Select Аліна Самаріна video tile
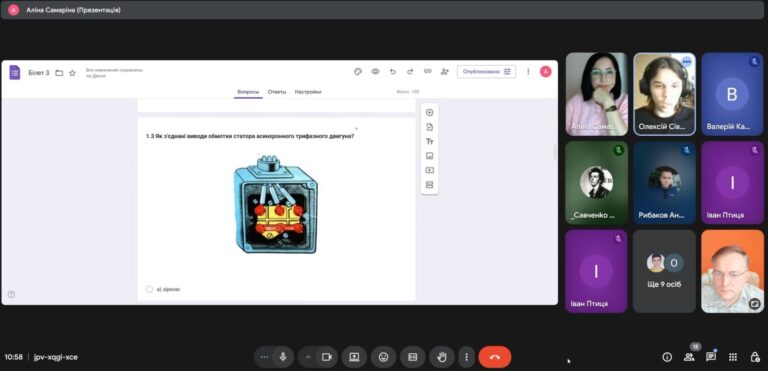Image resolution: width=768 pixels, height=371 pixels. click(597, 94)
